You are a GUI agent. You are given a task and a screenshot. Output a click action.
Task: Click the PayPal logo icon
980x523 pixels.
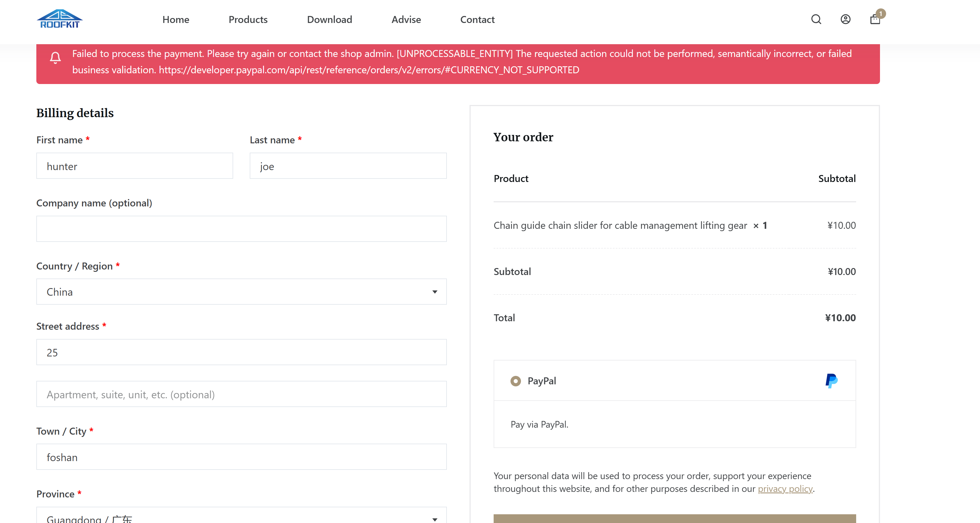[x=831, y=381]
